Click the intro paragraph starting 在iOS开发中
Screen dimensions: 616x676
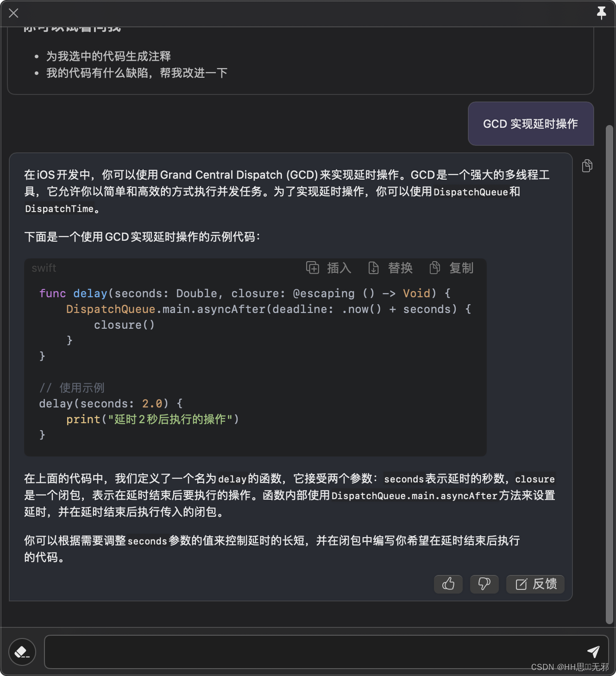click(287, 192)
